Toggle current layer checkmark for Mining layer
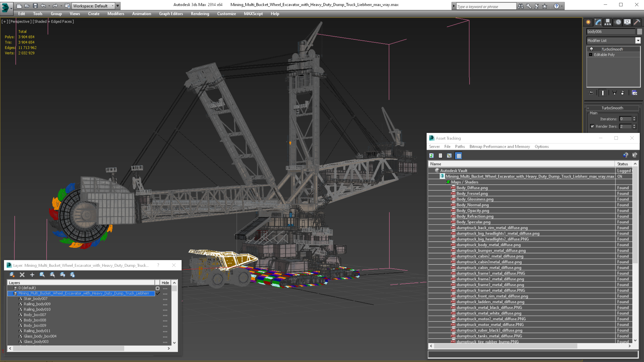Viewport: 644px width, 362px height. pos(158,293)
